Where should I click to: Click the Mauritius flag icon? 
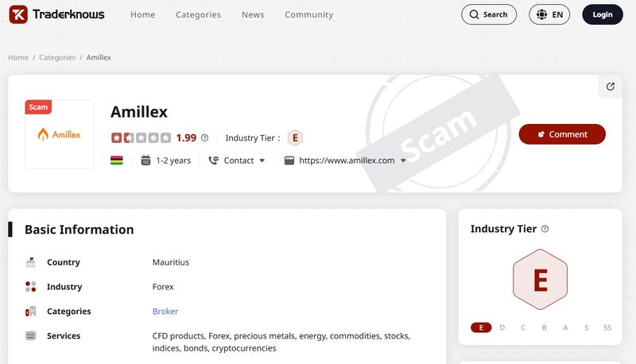tap(116, 161)
